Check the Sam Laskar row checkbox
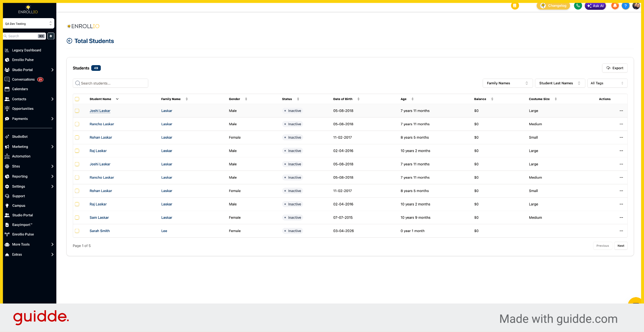Screen dimensions: 644x332 coord(77,218)
